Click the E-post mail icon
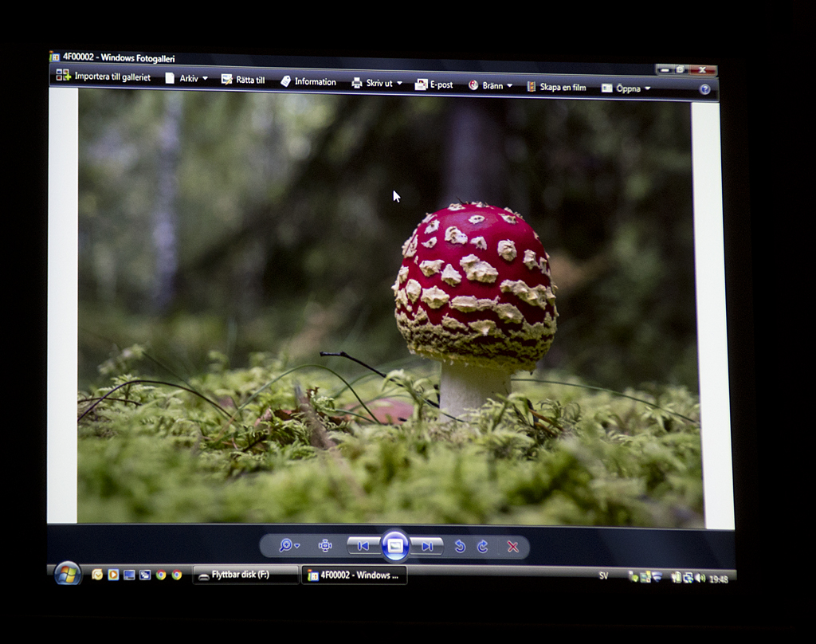 coord(421,84)
